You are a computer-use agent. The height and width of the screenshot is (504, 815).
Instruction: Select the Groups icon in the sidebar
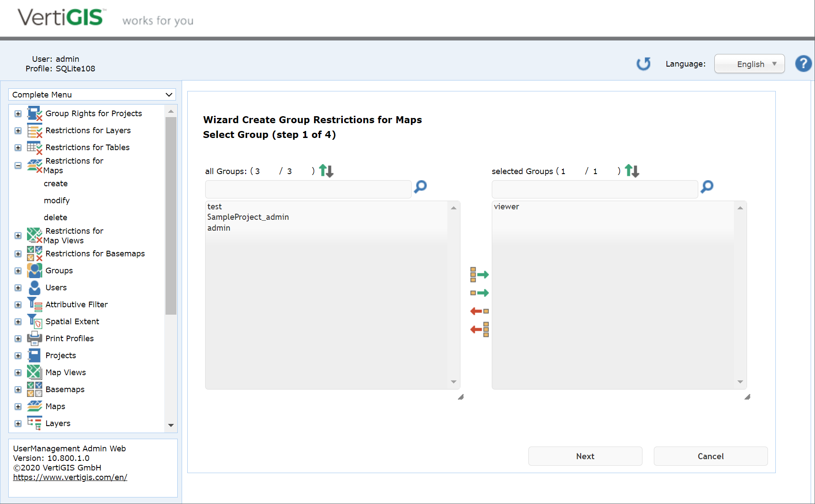tap(34, 270)
